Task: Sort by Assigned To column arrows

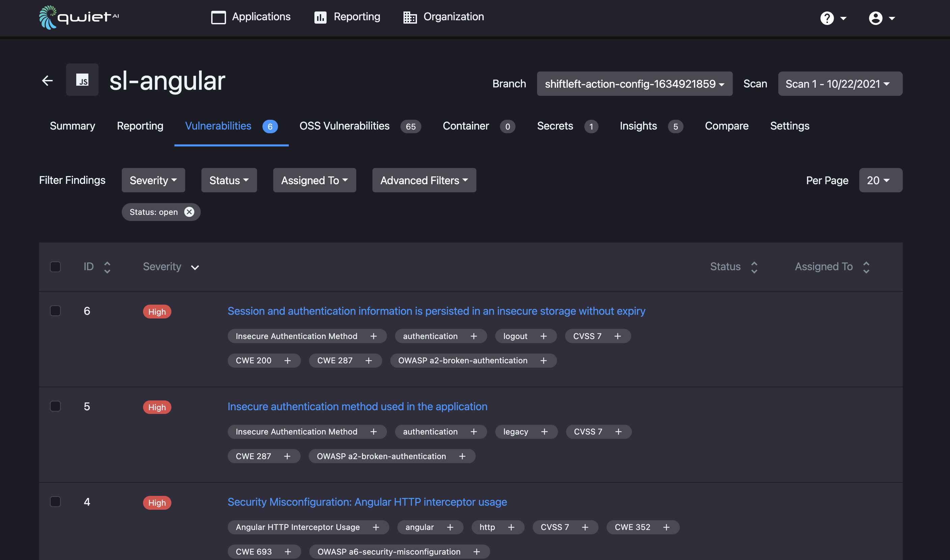Action: pyautogui.click(x=866, y=267)
